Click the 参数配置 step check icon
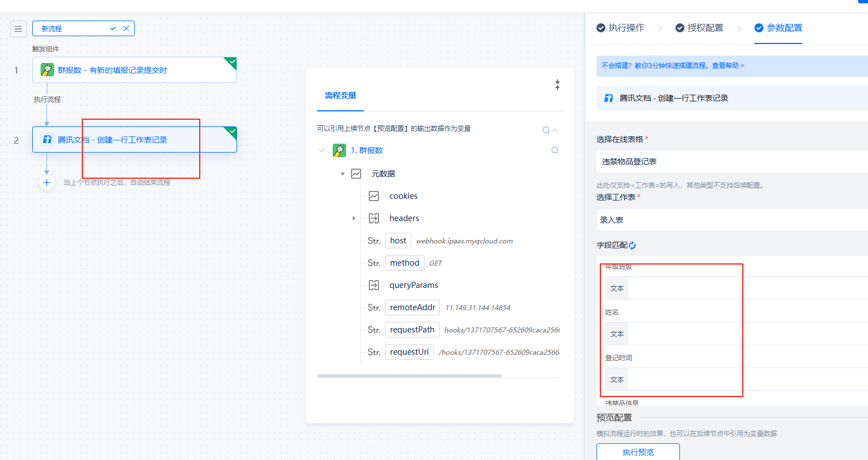 tap(759, 28)
